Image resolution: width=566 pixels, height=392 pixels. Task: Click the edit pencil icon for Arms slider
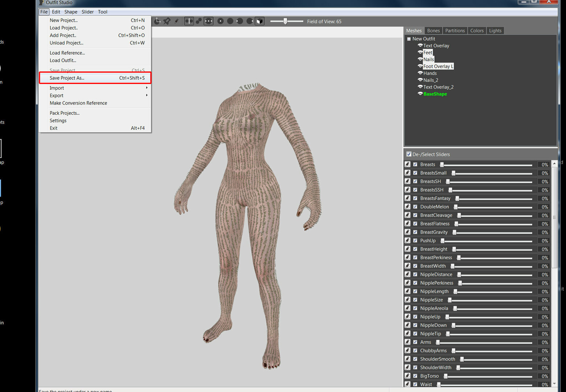point(408,342)
